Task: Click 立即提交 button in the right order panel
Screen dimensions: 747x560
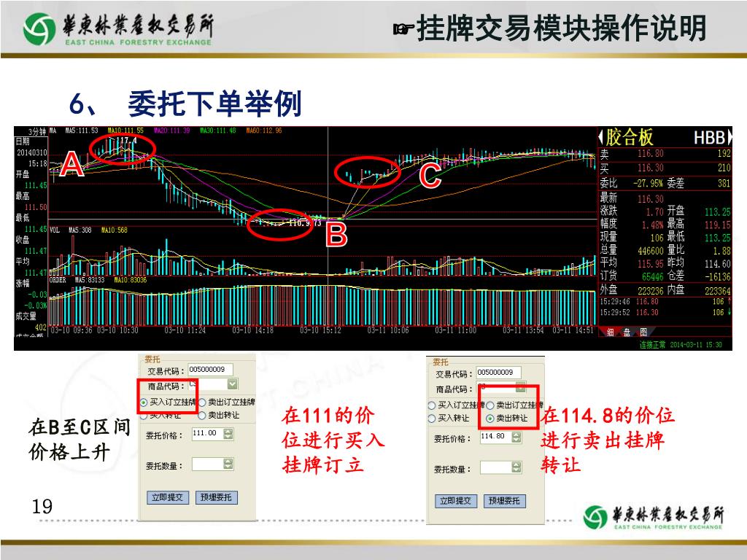Action: (x=455, y=501)
